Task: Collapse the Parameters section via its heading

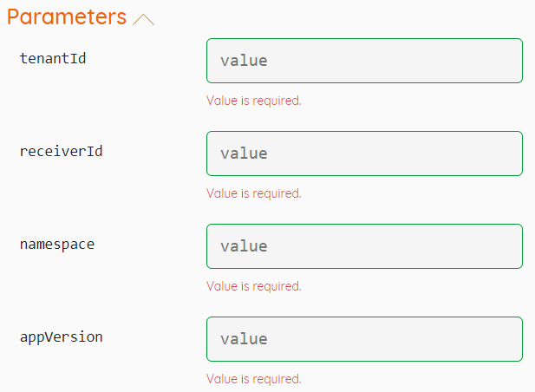Action: click(x=67, y=17)
